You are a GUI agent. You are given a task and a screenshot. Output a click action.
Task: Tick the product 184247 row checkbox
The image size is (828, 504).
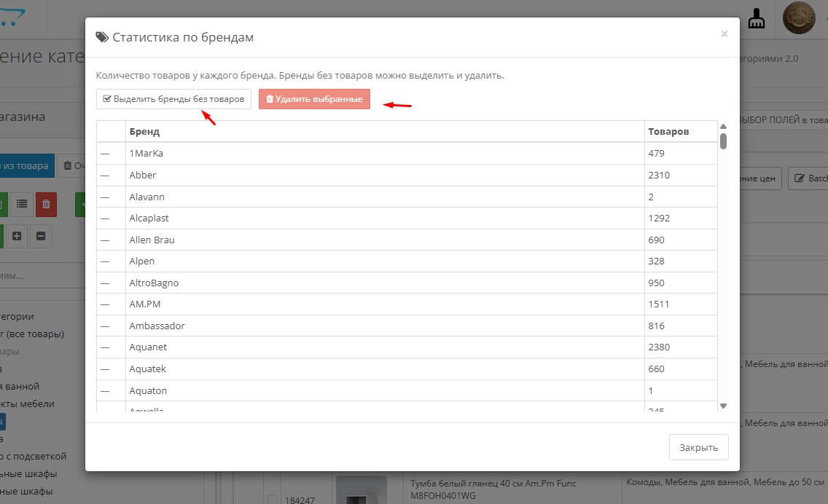[x=272, y=500]
